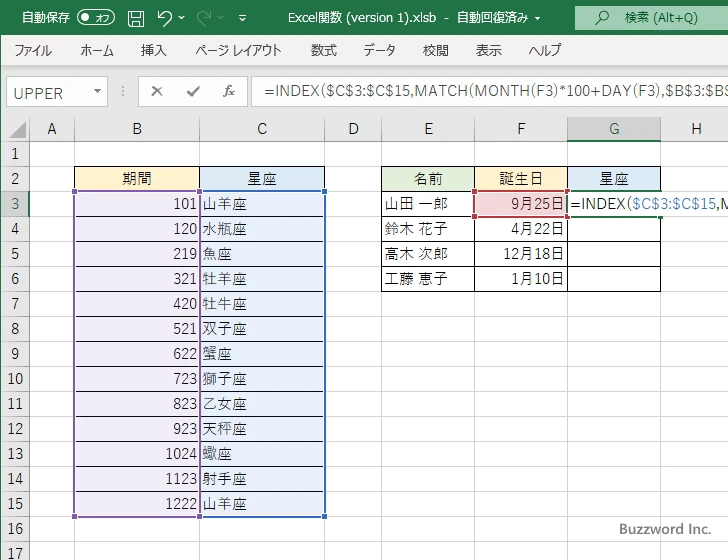Image resolution: width=728 pixels, height=560 pixels.
Task: Open the ファイル menu
Action: (x=33, y=50)
